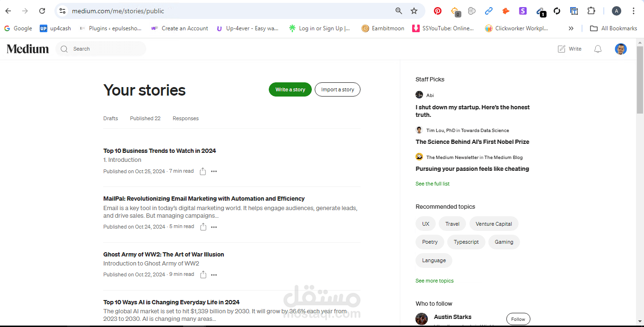Show more bookmarks with the double chevron

[571, 28]
